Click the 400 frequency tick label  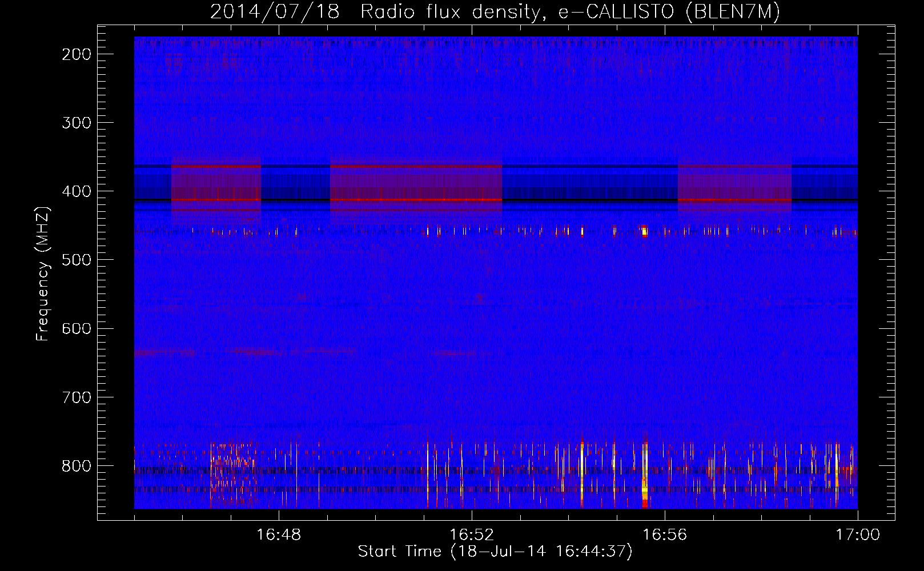(x=77, y=191)
